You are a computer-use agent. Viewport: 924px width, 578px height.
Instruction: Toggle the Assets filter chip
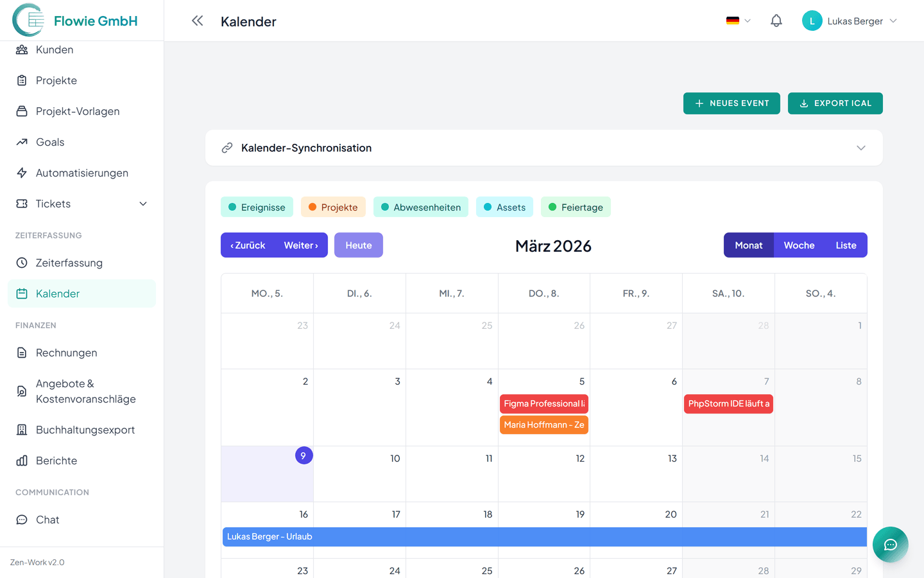pos(504,207)
